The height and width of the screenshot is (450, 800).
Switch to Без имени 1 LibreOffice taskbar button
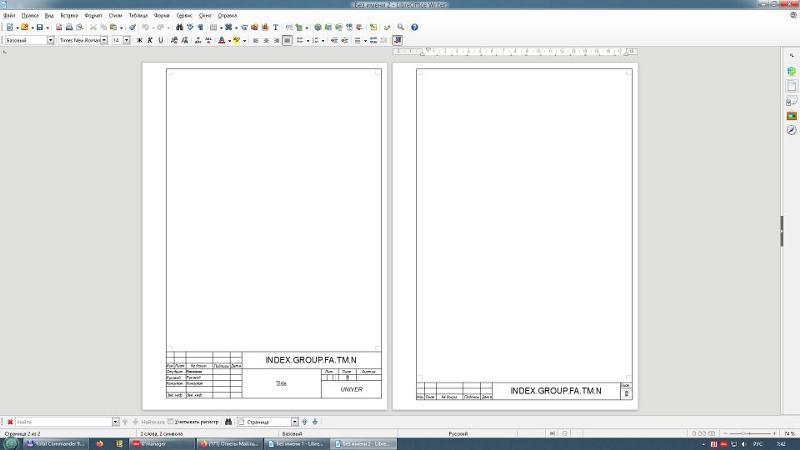coord(297,444)
